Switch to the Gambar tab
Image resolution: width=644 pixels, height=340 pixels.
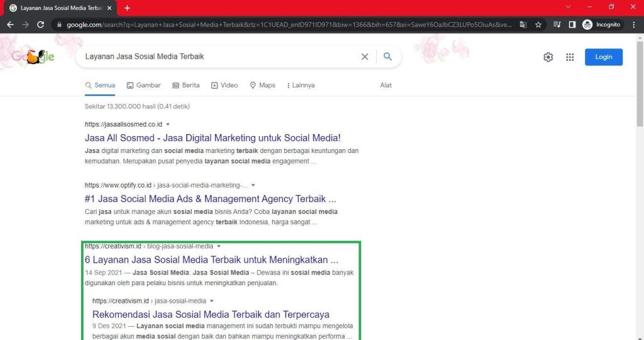(143, 86)
